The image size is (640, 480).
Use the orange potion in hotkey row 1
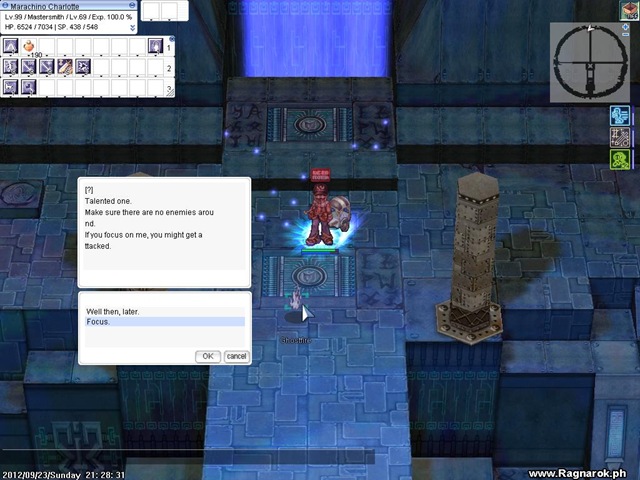pos(29,46)
